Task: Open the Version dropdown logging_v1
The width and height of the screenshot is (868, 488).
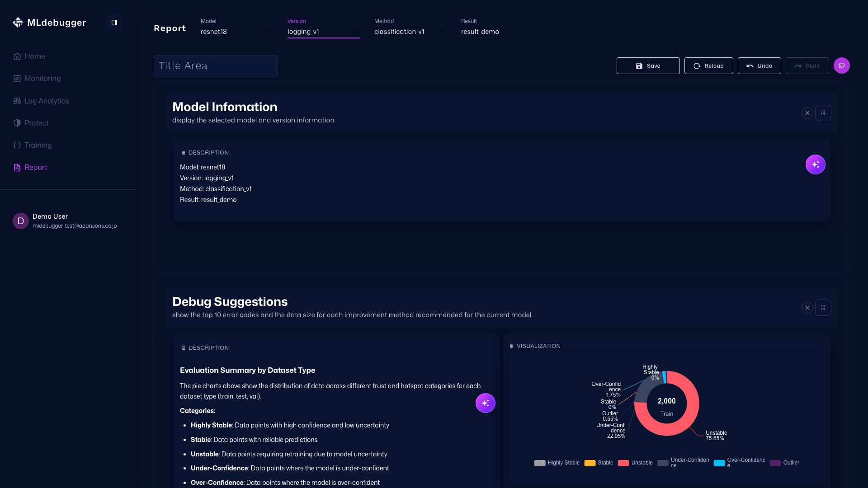Action: coord(323,32)
